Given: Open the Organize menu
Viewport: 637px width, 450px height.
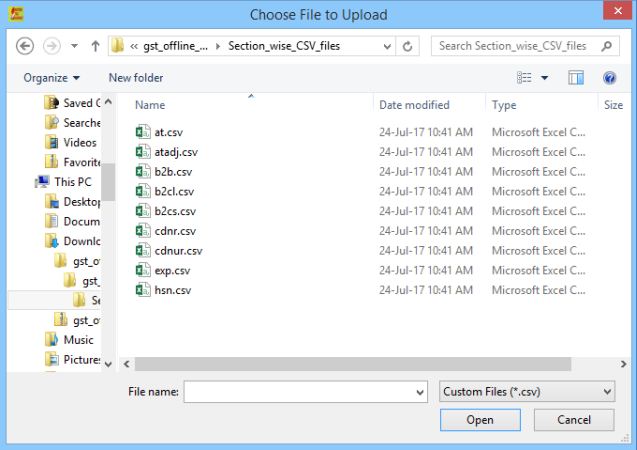Looking at the screenshot, I should click(51, 78).
